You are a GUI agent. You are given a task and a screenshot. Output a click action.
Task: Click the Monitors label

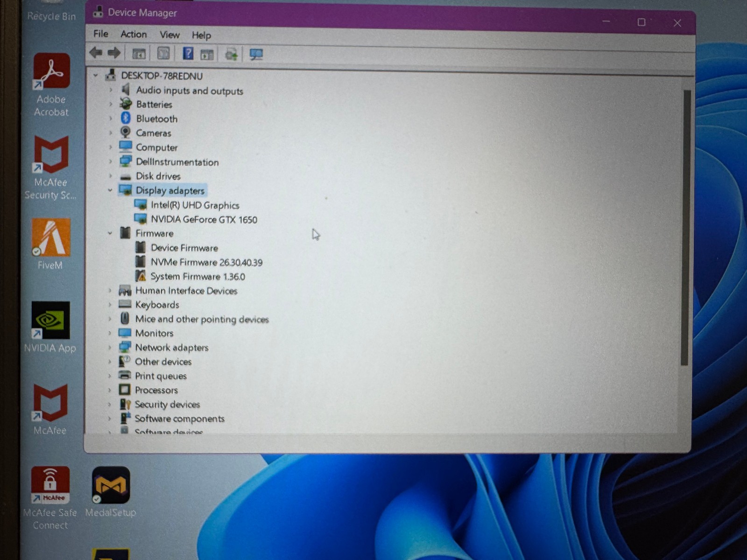tap(154, 333)
